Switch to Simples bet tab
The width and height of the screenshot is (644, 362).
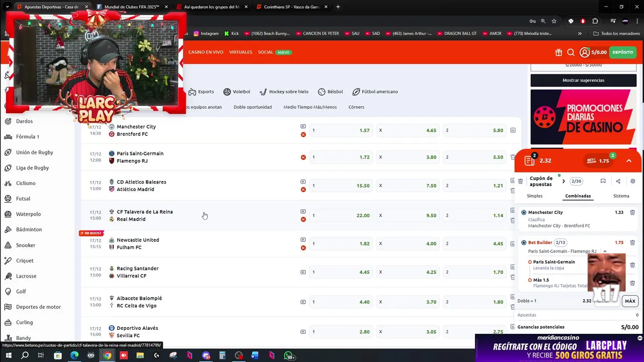(534, 196)
